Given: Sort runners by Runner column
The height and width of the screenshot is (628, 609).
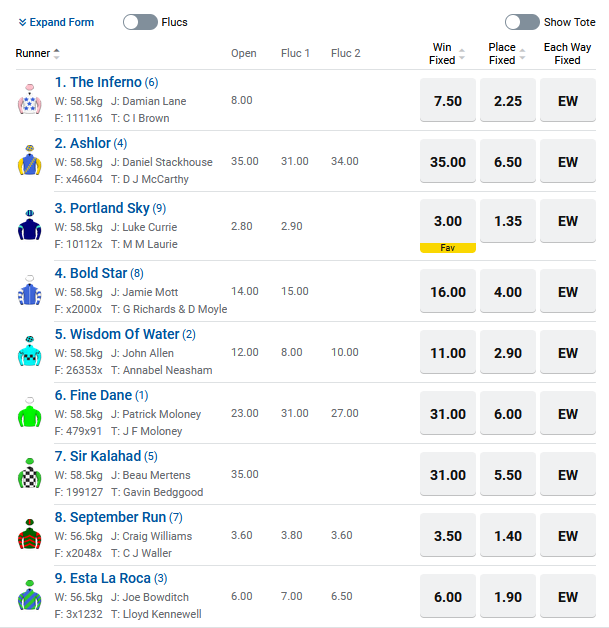Looking at the screenshot, I should pyautogui.click(x=39, y=54).
